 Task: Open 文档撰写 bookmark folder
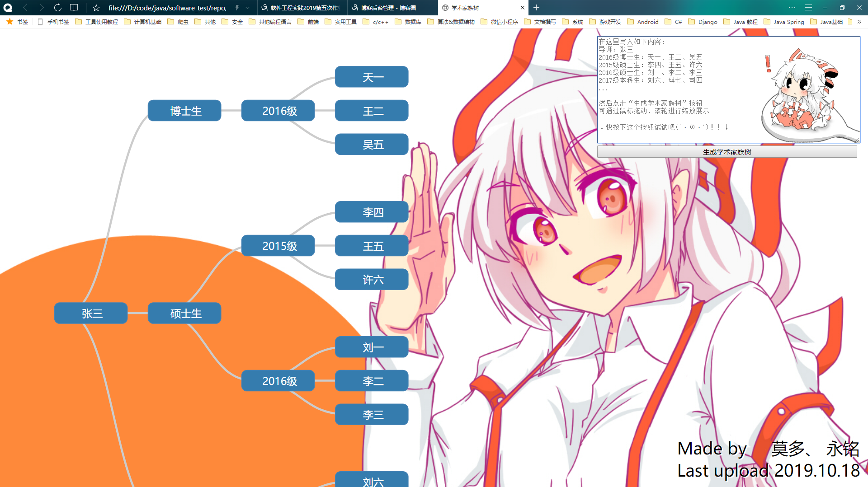[540, 22]
